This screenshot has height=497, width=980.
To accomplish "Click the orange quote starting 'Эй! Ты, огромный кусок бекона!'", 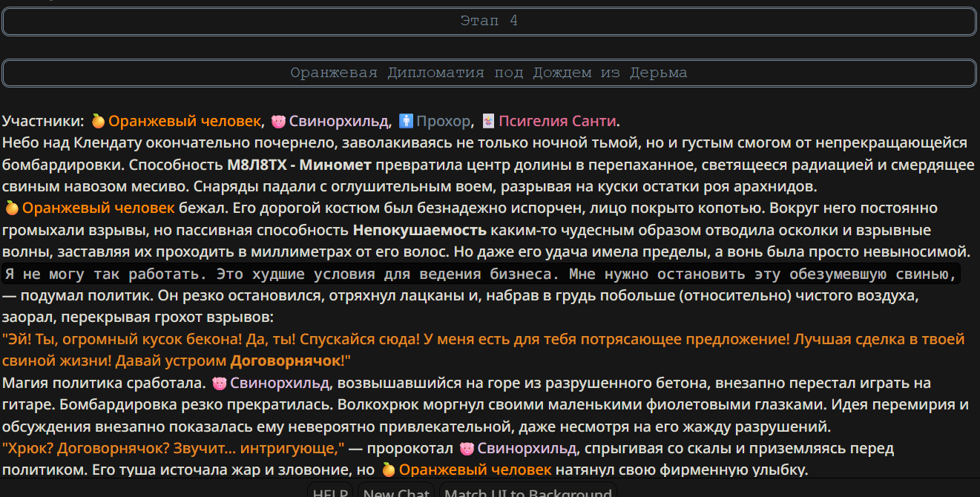I will click(483, 350).
